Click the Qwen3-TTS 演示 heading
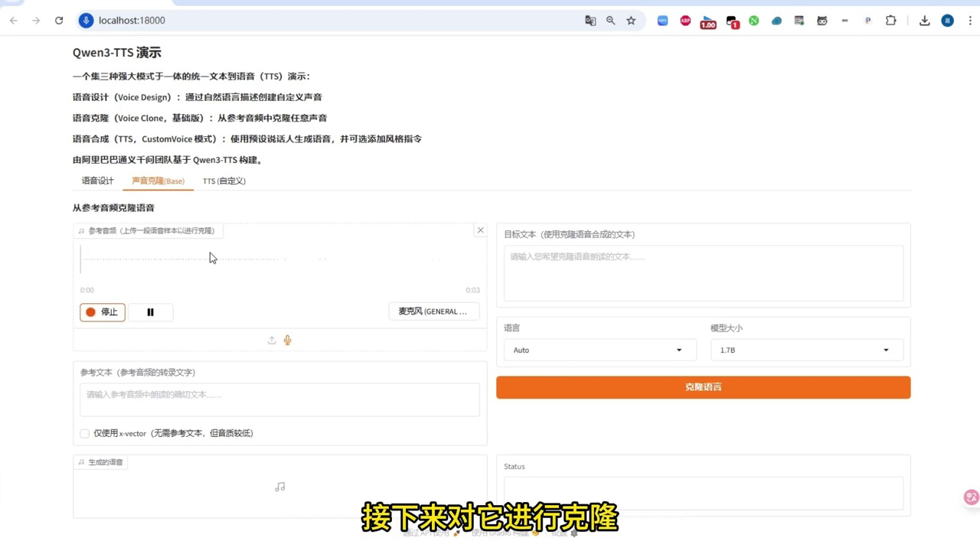The image size is (980, 551). pos(117,53)
